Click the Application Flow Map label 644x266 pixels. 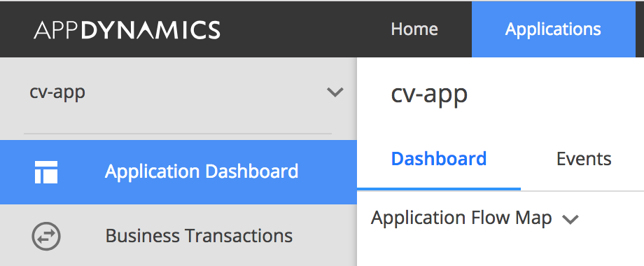coord(461,218)
